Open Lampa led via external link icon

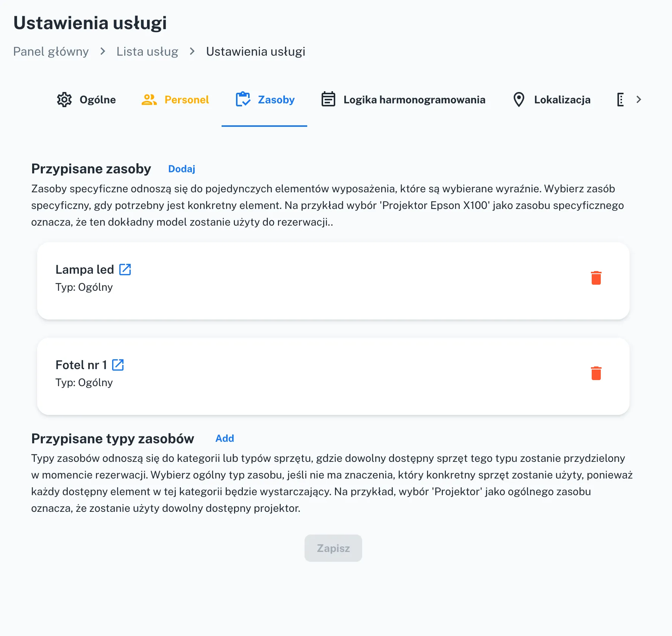(x=125, y=270)
